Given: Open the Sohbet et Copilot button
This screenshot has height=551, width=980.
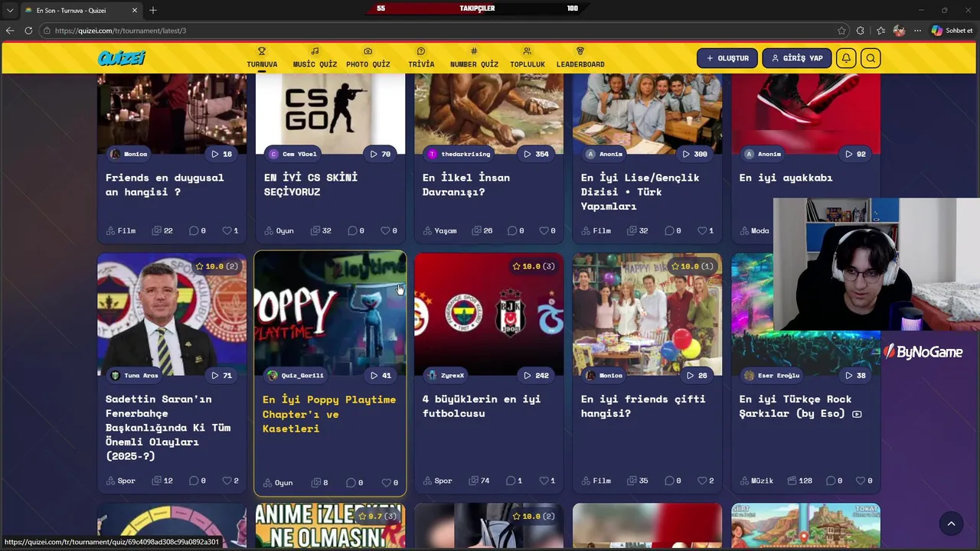Looking at the screenshot, I should pos(952,31).
